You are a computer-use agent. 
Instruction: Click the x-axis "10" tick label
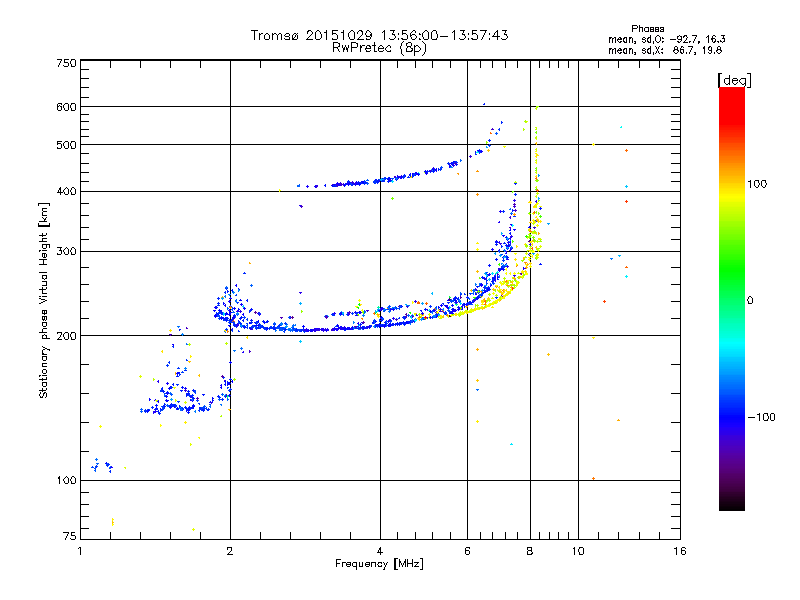pyautogui.click(x=578, y=551)
